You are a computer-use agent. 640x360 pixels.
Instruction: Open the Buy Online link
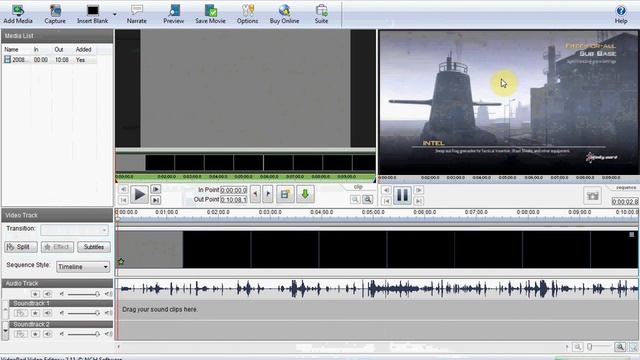pos(284,14)
